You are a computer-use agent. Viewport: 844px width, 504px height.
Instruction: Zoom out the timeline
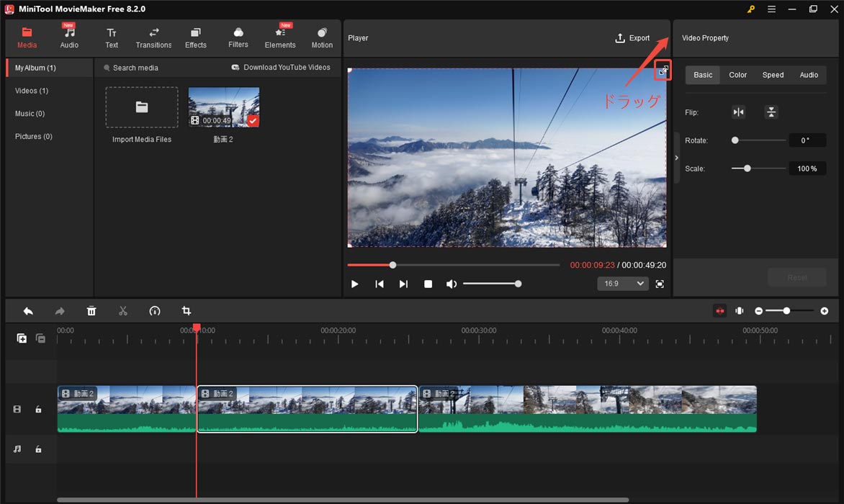pyautogui.click(x=758, y=311)
